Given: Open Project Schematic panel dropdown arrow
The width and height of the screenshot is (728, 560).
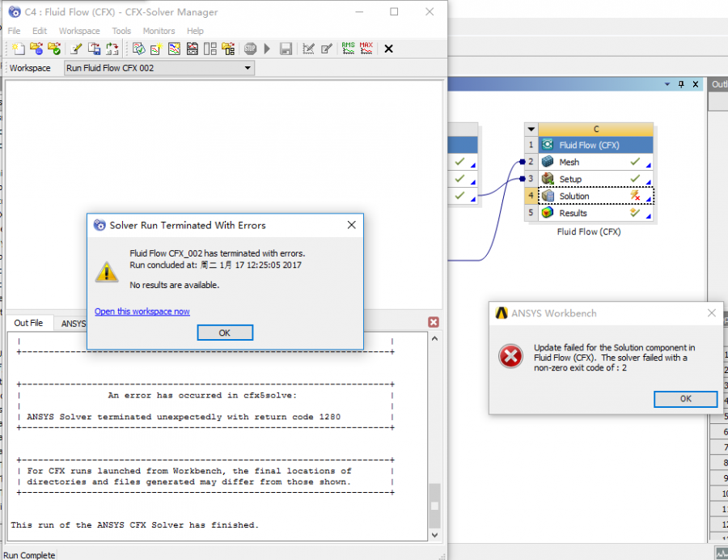Looking at the screenshot, I should coord(667,84).
